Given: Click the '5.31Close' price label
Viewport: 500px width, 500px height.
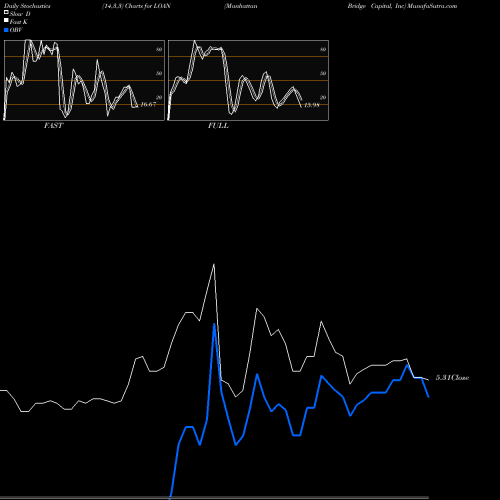Looking at the screenshot, I should tap(452, 378).
